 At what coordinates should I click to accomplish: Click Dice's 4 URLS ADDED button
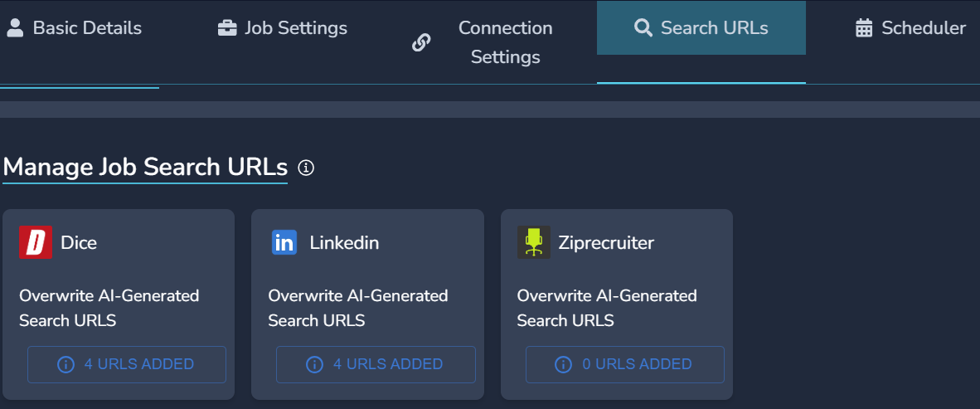tap(127, 364)
